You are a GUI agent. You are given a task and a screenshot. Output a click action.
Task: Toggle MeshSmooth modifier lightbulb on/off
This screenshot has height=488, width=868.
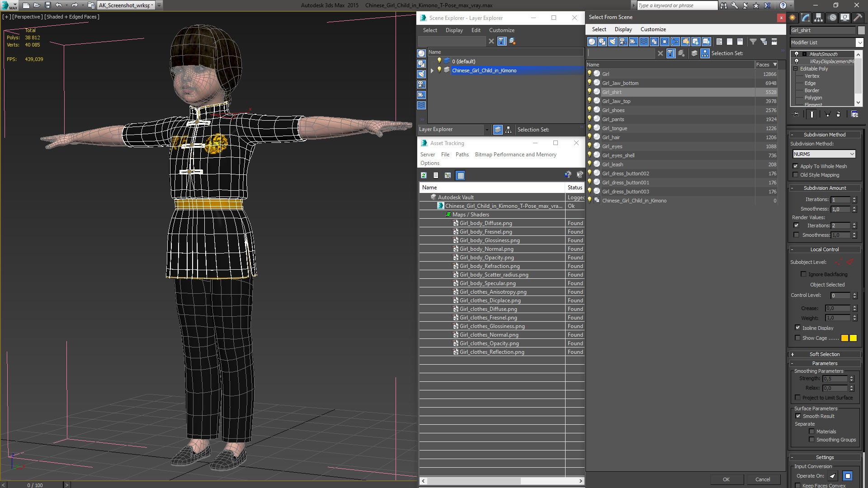coord(797,54)
